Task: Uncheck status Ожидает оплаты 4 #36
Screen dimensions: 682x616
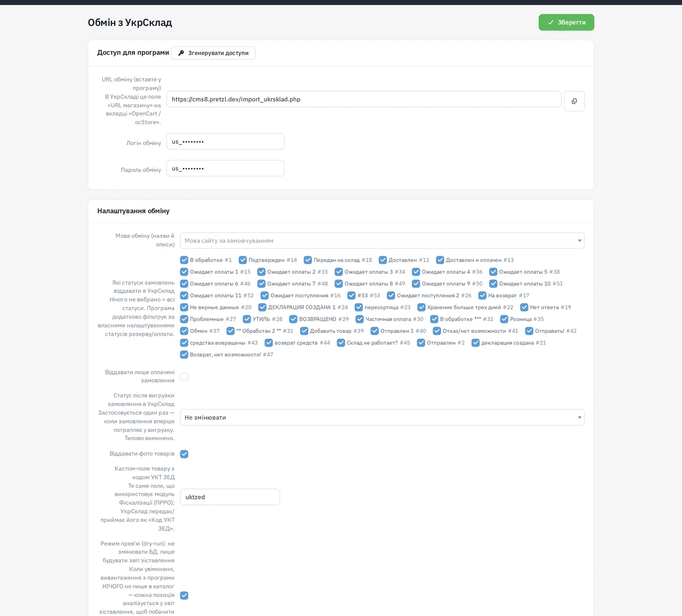Action: 416,272
